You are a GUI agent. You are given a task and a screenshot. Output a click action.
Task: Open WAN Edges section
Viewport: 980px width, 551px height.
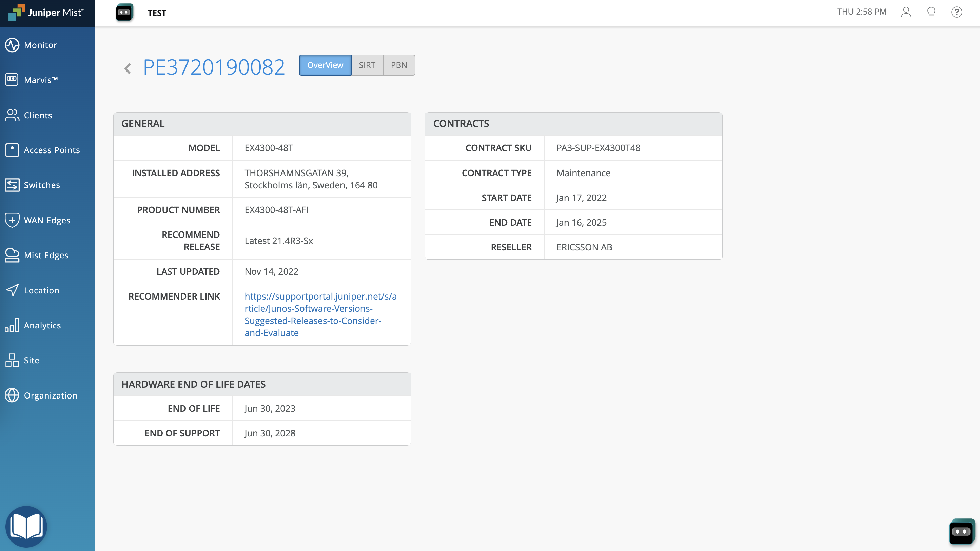point(47,220)
